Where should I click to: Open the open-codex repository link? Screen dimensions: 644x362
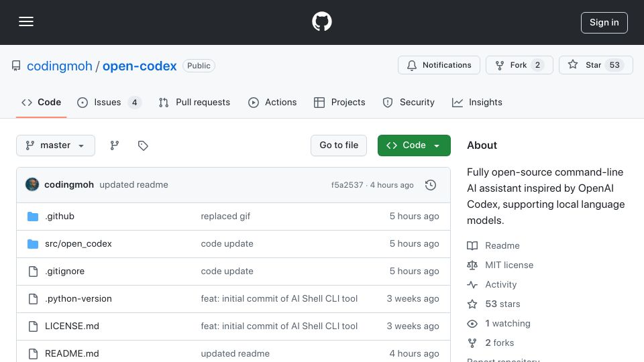point(140,66)
